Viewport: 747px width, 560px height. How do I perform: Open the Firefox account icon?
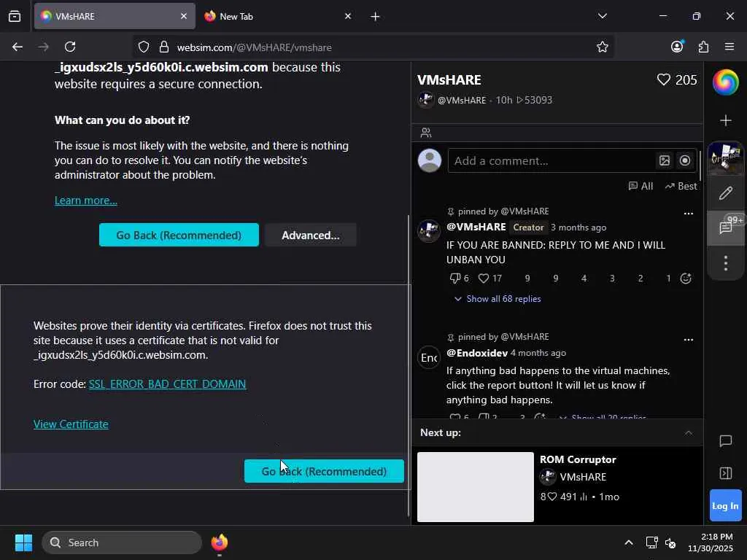677,47
